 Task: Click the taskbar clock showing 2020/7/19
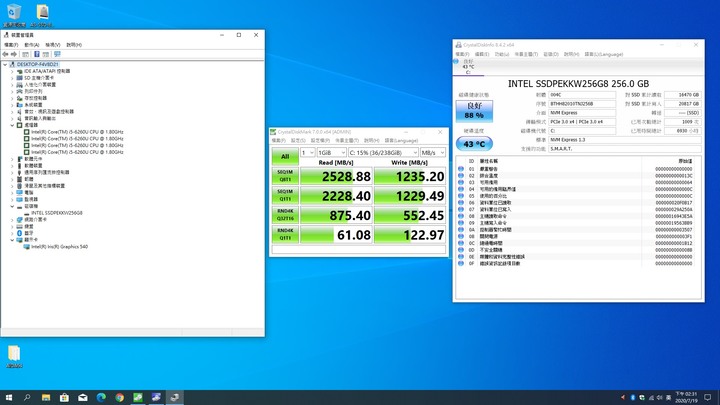pos(686,397)
